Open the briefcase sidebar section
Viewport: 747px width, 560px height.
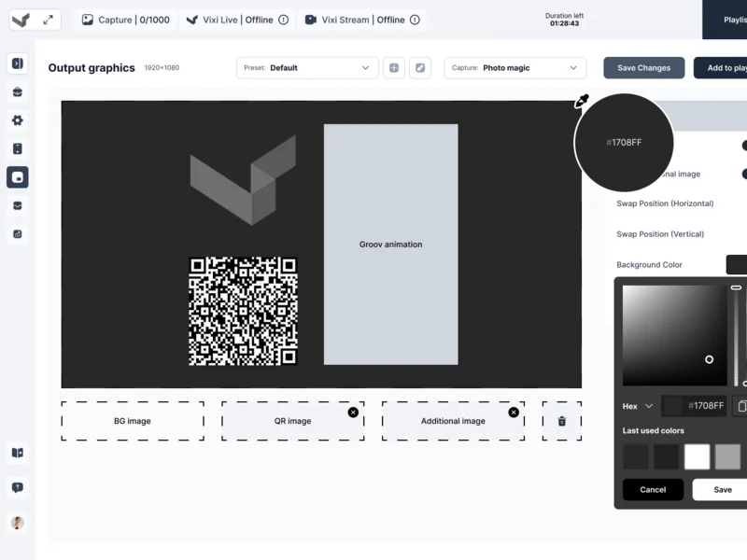[x=18, y=91]
